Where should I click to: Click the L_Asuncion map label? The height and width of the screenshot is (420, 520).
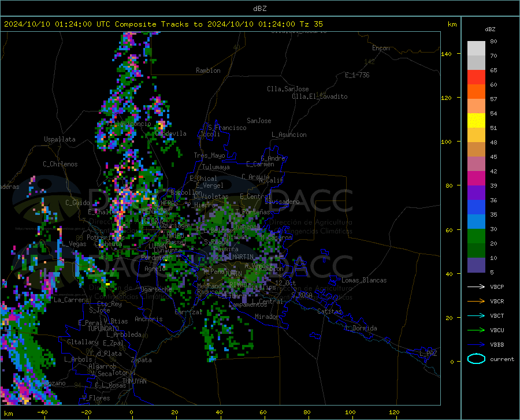[x=289, y=135]
